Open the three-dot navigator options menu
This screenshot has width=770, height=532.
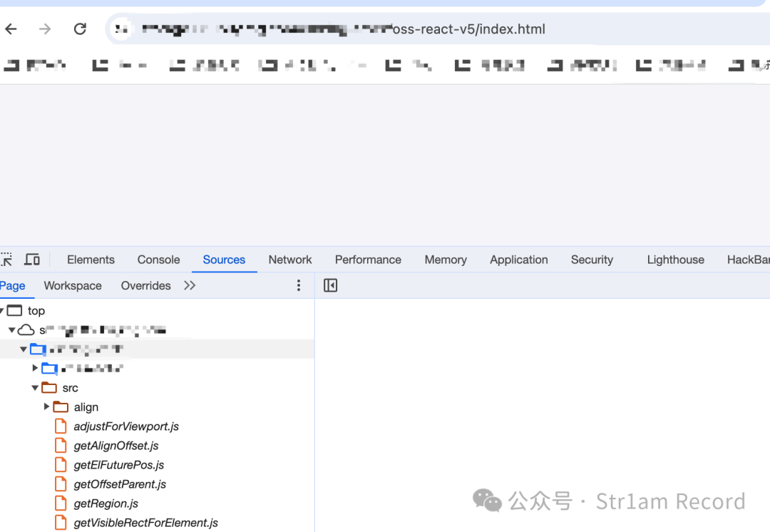click(299, 285)
